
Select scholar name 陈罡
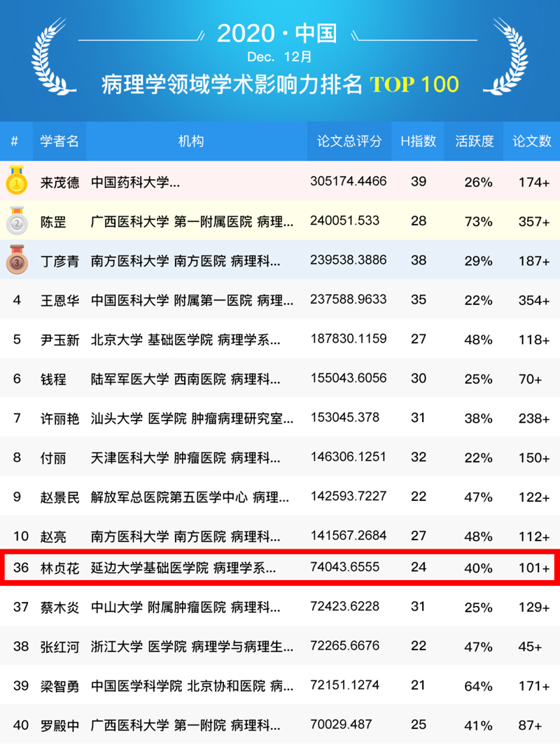tap(53, 222)
